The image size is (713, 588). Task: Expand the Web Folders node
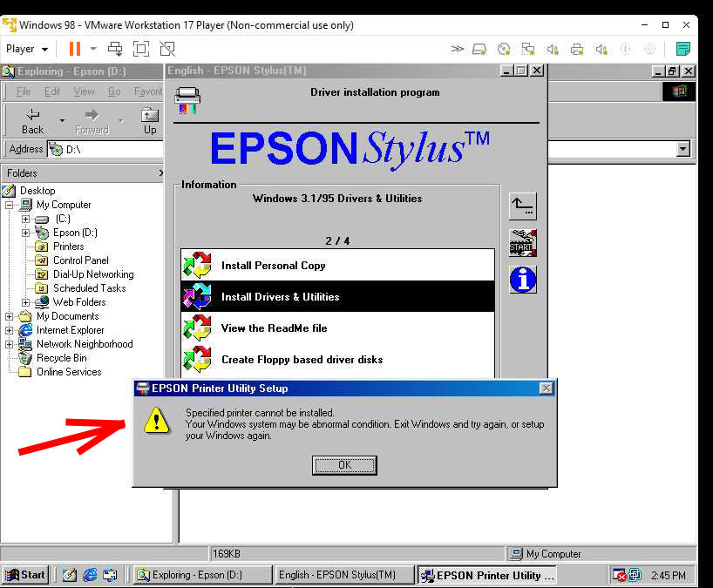tap(26, 302)
